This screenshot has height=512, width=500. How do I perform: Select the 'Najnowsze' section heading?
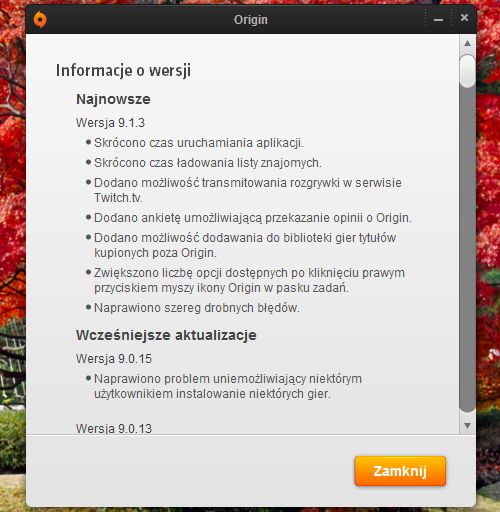(113, 99)
